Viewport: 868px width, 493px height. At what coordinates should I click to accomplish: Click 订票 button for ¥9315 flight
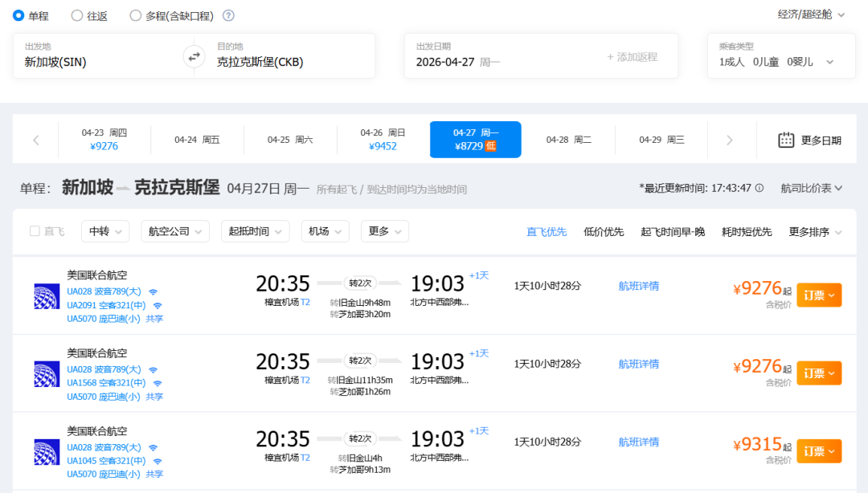(x=819, y=451)
